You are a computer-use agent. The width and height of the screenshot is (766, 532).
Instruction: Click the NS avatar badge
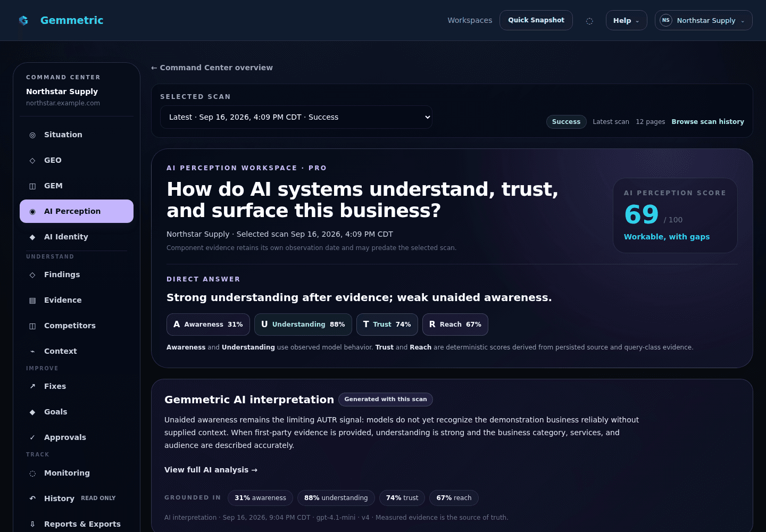(665, 20)
